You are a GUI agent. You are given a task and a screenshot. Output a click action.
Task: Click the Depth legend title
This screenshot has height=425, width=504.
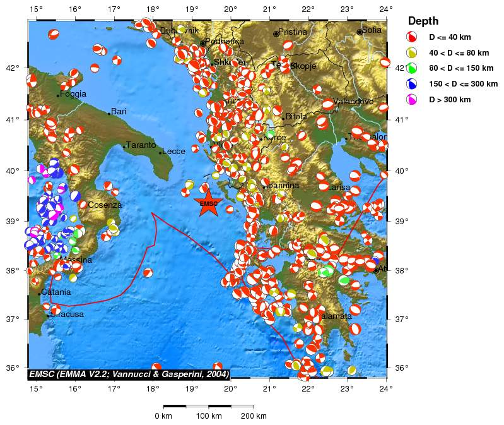click(x=423, y=21)
